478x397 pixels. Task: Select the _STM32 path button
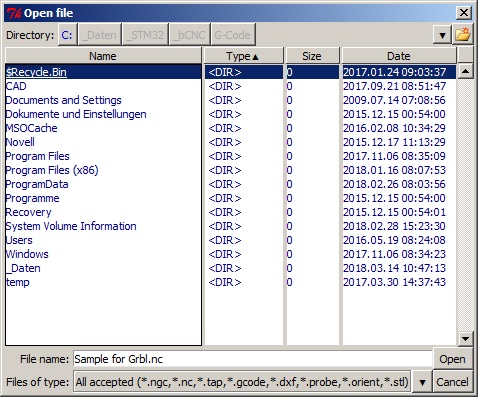pyautogui.click(x=145, y=35)
